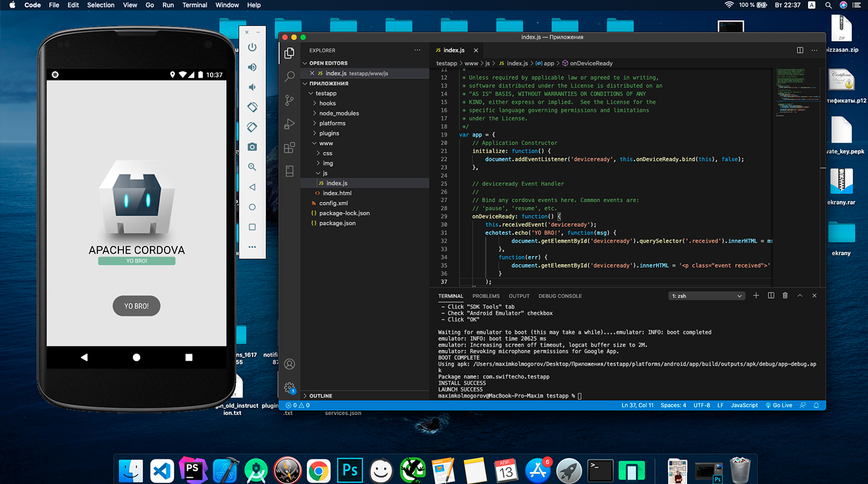This screenshot has height=484, width=868.
Task: Add a new terminal with plus icon
Action: (x=756, y=296)
